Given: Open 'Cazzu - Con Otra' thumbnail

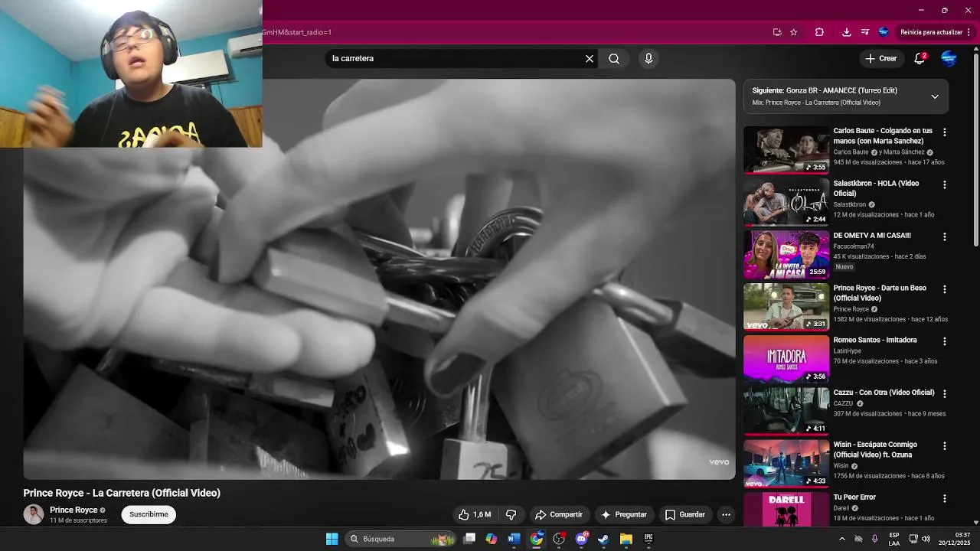Looking at the screenshot, I should (786, 411).
